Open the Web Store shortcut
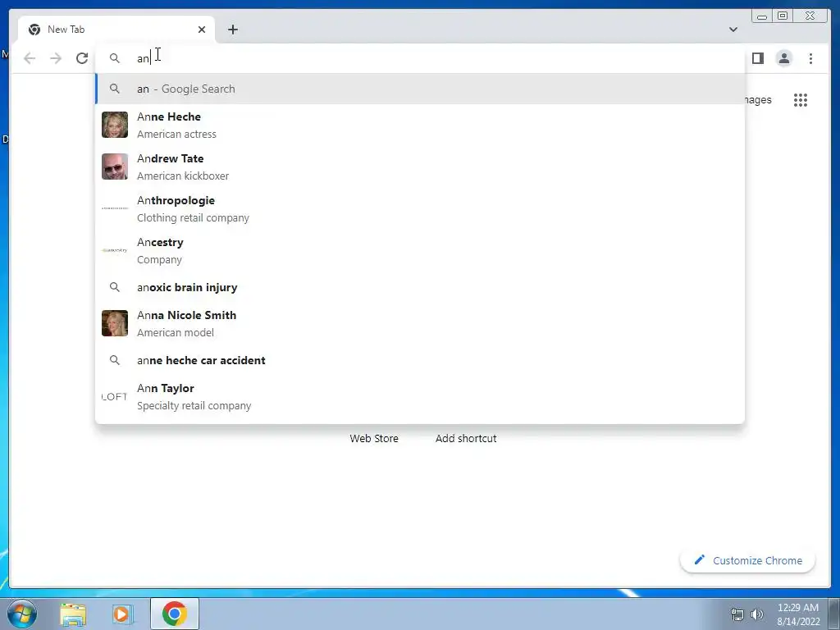The image size is (840, 630). click(x=374, y=438)
